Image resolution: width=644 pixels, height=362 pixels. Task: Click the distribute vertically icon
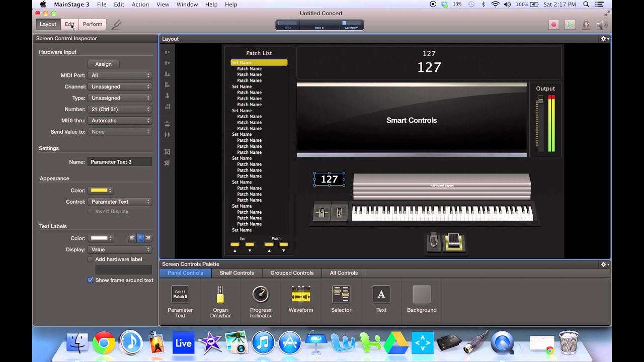coord(168,123)
